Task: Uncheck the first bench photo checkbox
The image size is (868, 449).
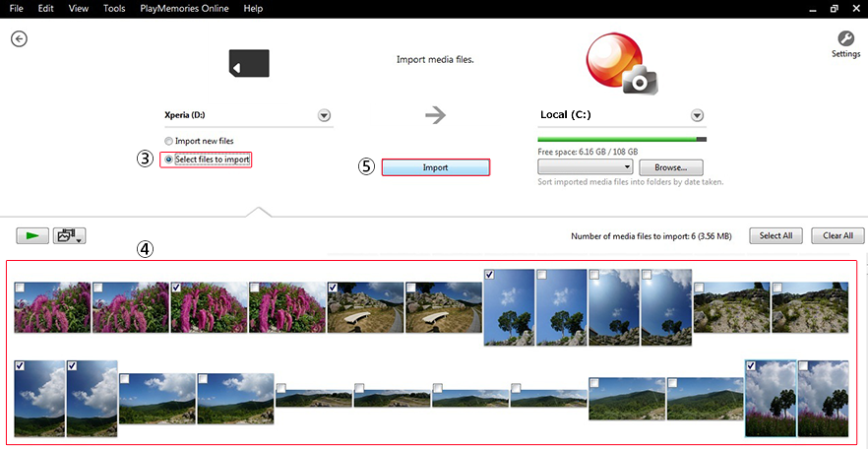Action: click(333, 288)
